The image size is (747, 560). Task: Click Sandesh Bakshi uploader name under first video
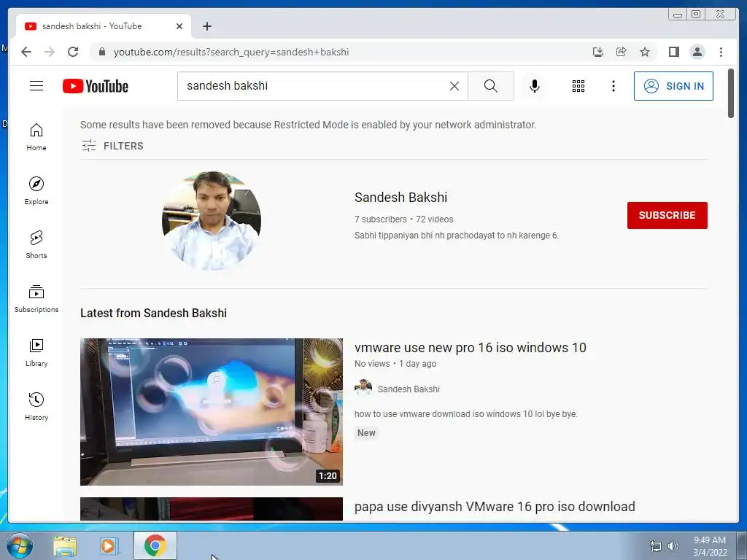tap(409, 389)
